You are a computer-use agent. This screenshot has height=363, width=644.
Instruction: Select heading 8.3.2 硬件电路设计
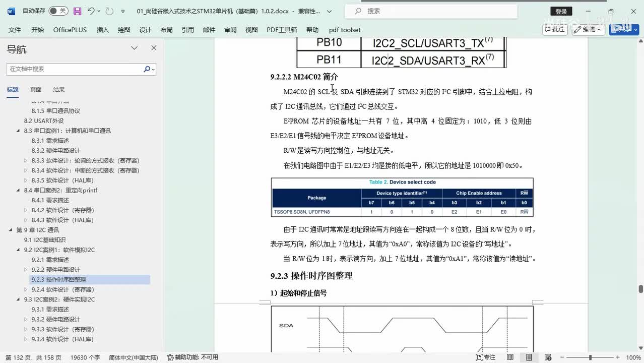point(56,151)
